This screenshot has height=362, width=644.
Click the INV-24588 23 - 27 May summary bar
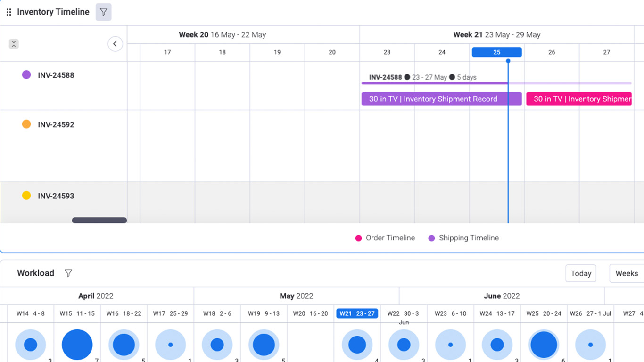pos(496,83)
